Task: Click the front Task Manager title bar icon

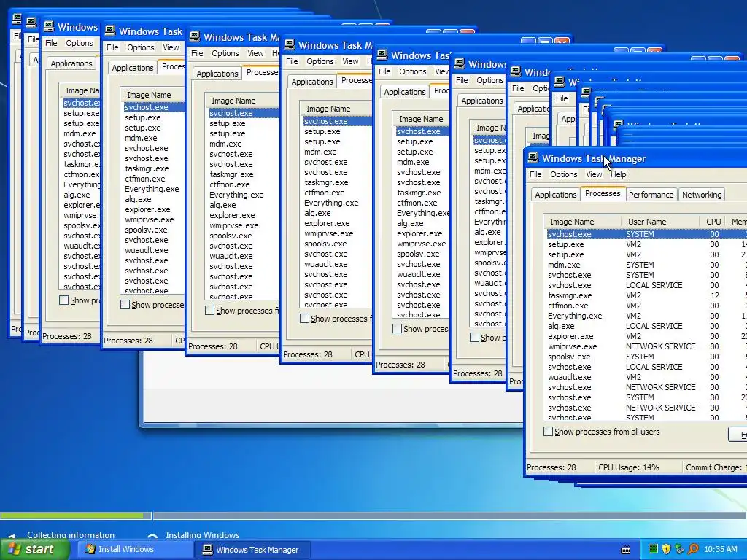Action: click(533, 158)
